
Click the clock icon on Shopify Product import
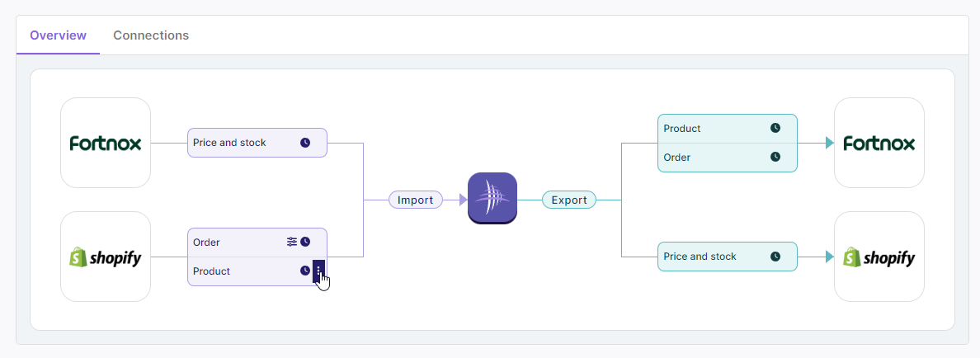click(305, 271)
